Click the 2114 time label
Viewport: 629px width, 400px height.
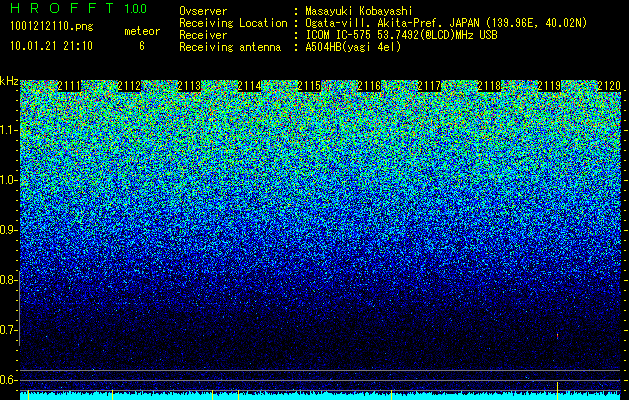click(x=250, y=86)
